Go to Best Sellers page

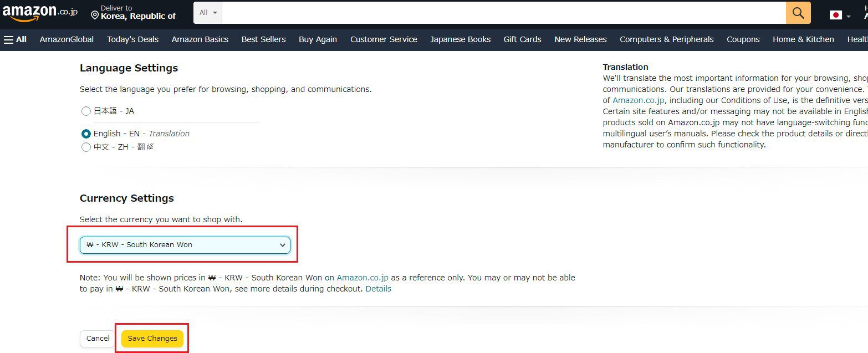pyautogui.click(x=263, y=39)
